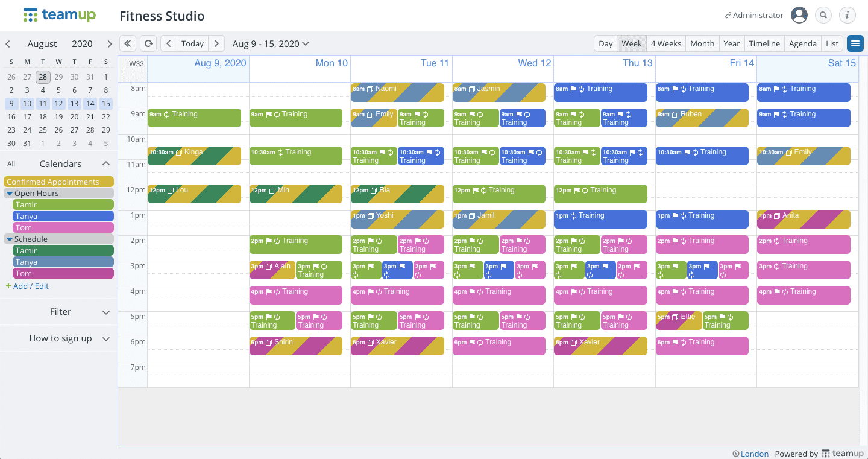Viewport: 868px width, 459px height.
Task: Open the blue hamburger menu button
Action: (x=855, y=43)
